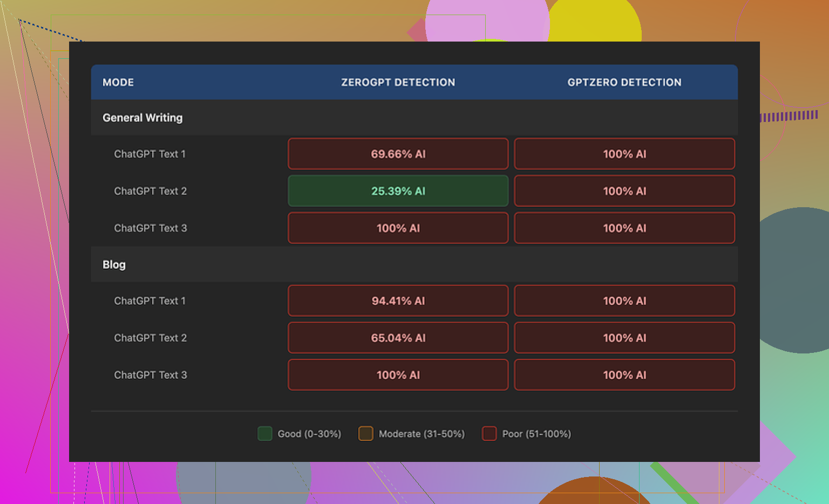Click the orange Moderate legend swatch
This screenshot has width=829, height=504.
pyautogui.click(x=365, y=433)
